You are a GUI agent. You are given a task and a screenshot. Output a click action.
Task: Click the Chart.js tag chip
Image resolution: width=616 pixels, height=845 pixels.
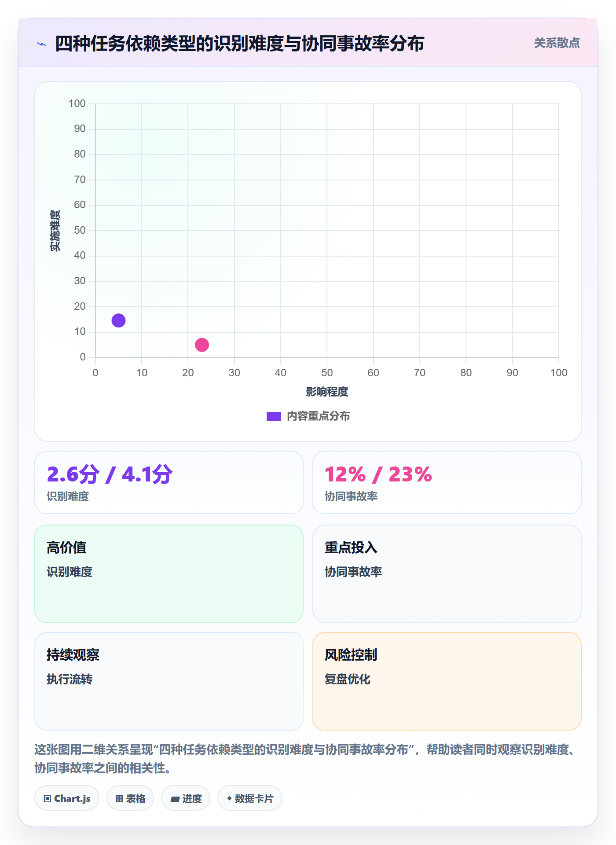click(67, 798)
